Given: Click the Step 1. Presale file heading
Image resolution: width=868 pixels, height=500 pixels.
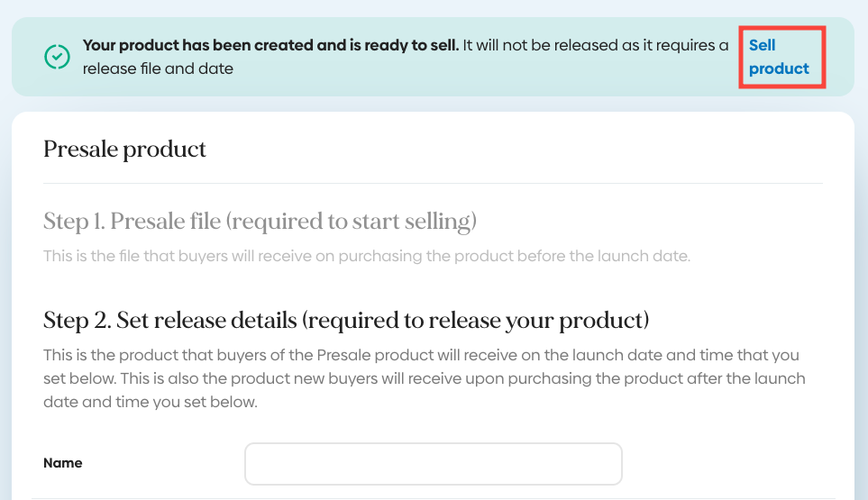Looking at the screenshot, I should [x=260, y=222].
